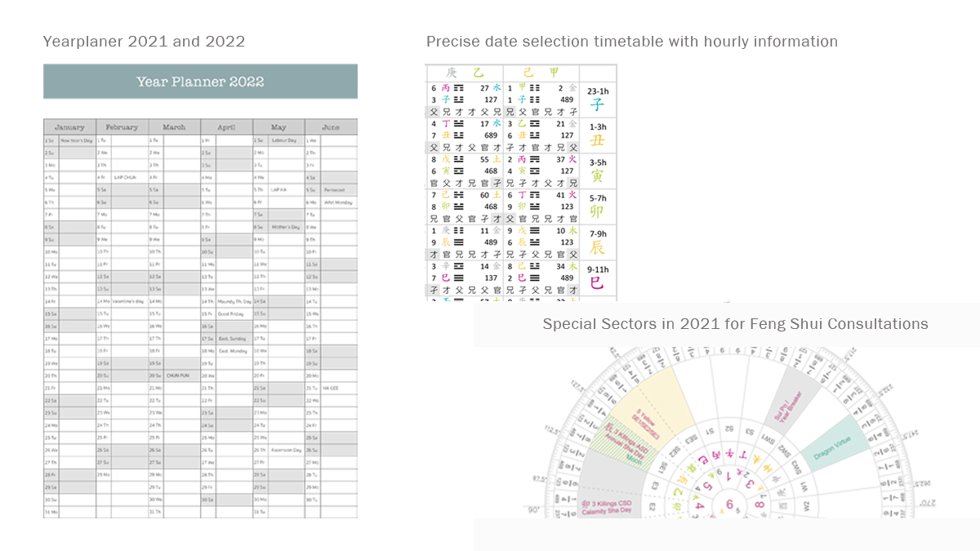The image size is (980, 551).
Task: Click the teal Rat hour glyph 子
Action: click(598, 105)
